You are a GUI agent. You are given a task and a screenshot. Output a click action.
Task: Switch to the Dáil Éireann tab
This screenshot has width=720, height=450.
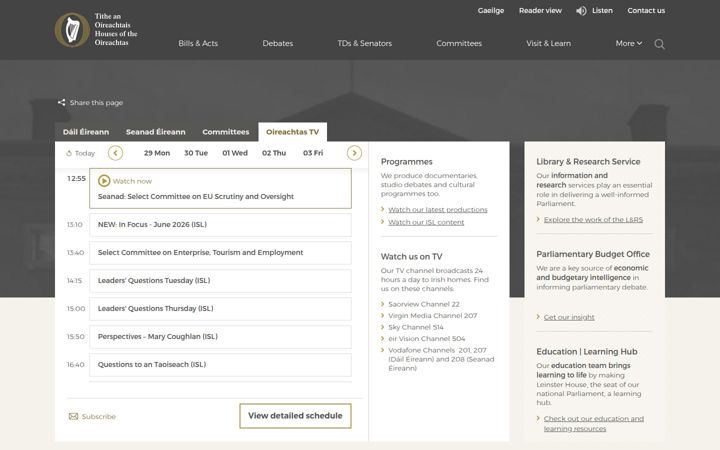click(x=86, y=132)
